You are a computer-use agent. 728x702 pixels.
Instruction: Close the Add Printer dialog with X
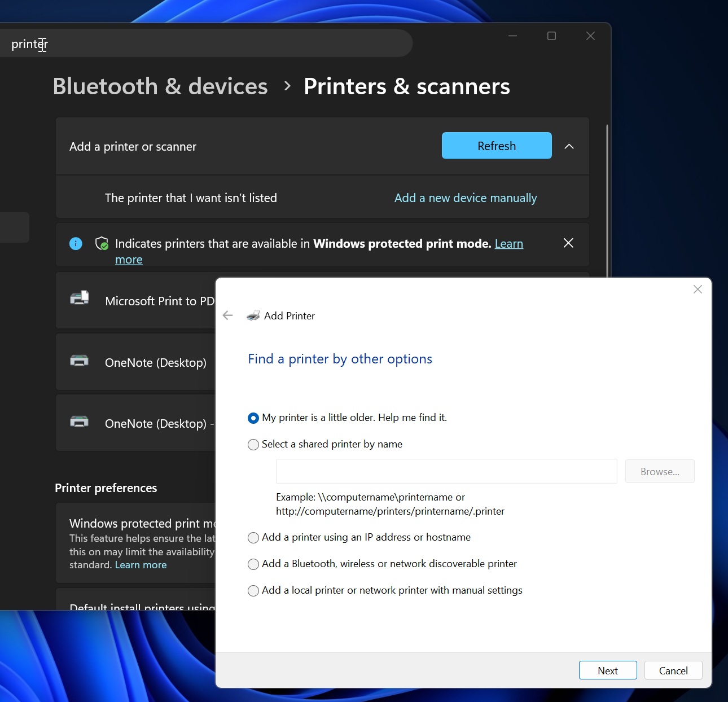coord(698,289)
